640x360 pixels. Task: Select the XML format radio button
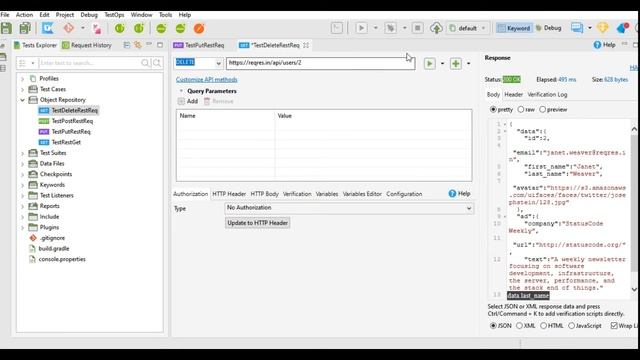(519, 326)
